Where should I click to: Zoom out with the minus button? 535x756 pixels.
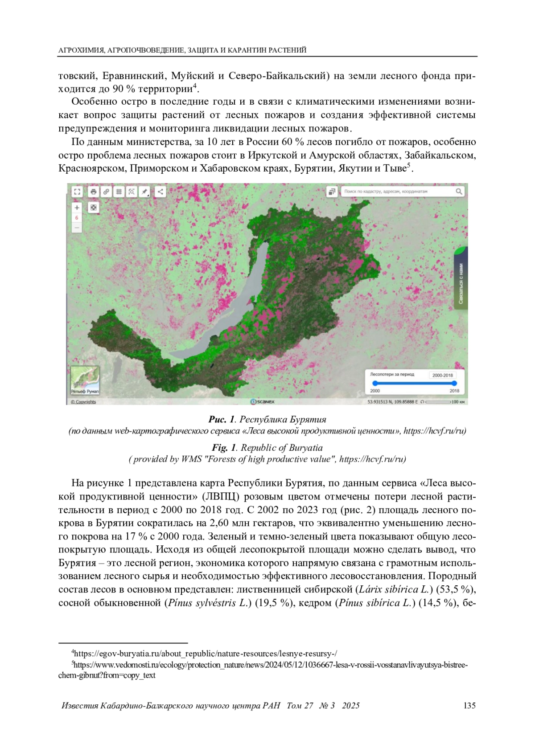77,228
